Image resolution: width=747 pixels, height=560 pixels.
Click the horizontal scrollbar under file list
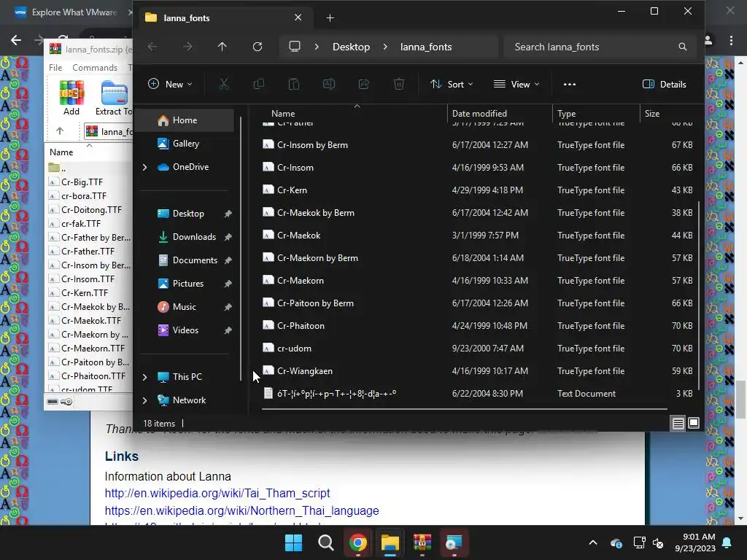pyautogui.click(x=465, y=408)
